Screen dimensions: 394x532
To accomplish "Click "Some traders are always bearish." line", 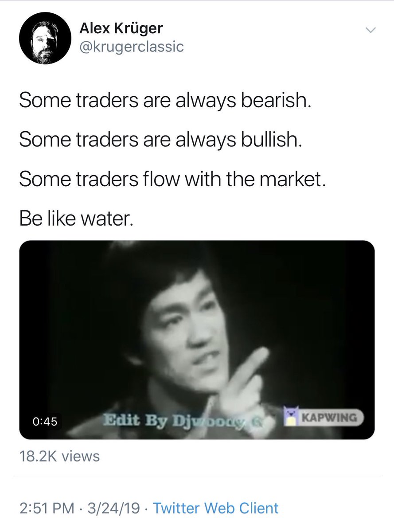I will [165, 102].
